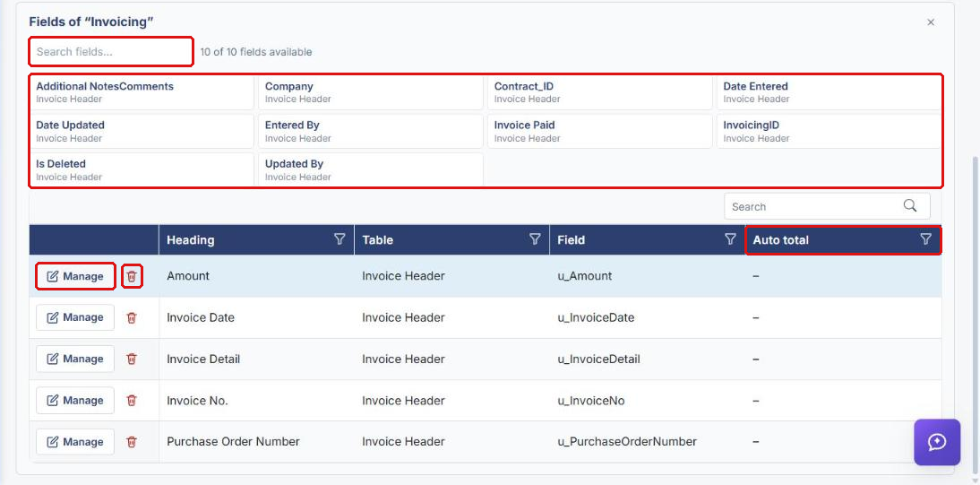Add the InvoicingID available field
This screenshot has width=980, height=485.
tap(829, 131)
